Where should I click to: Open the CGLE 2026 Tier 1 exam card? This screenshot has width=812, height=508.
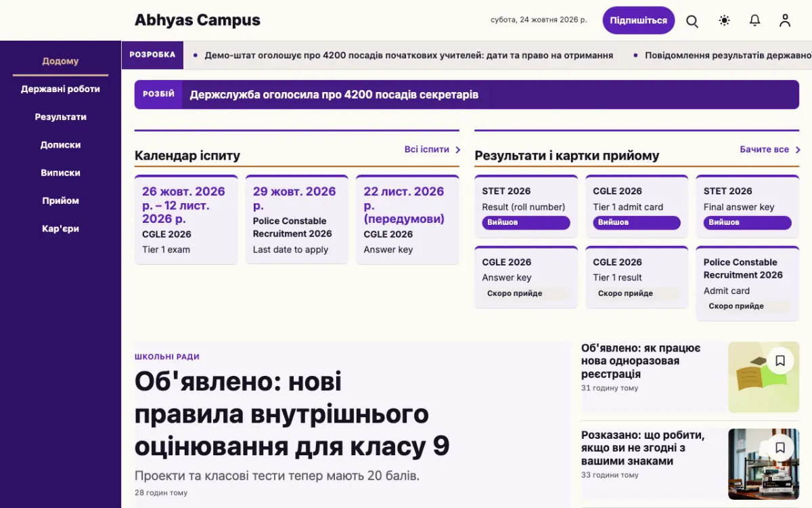pos(186,219)
